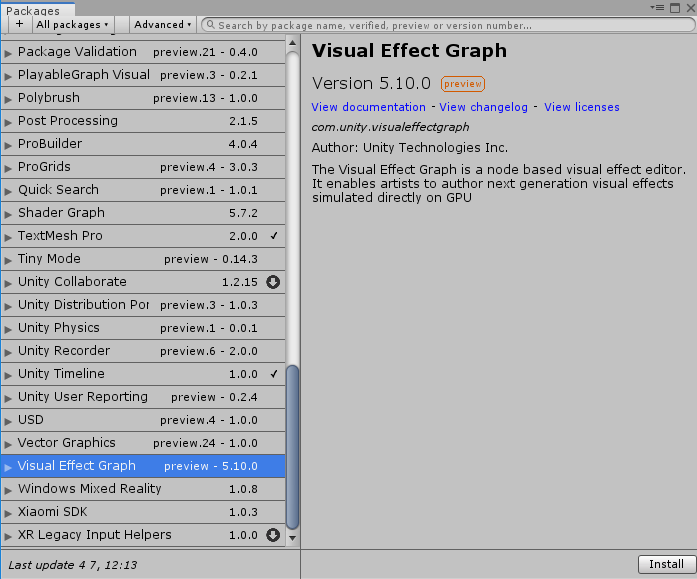Viewport: 697px width, 579px height.
Task: Select the ProBuilder package
Action: click(x=143, y=144)
